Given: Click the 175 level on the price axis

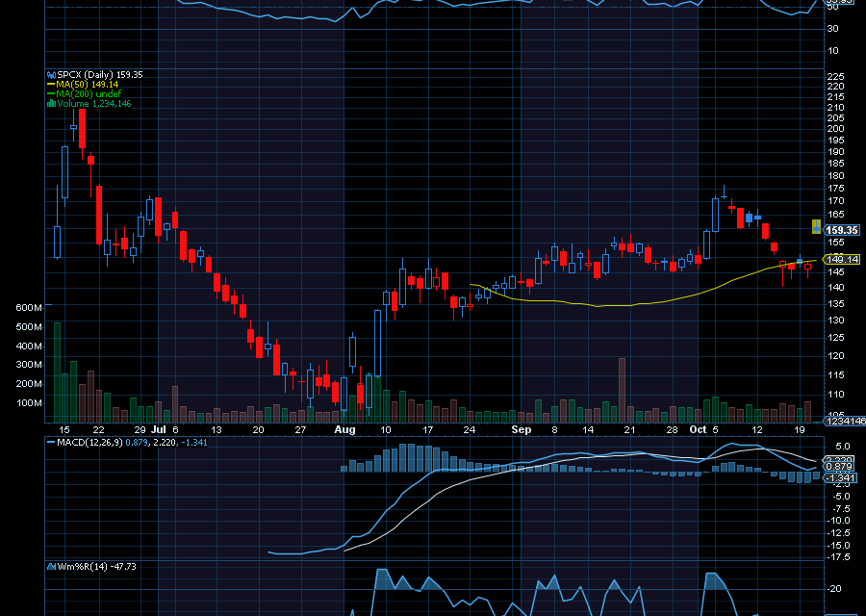Looking at the screenshot, I should tap(836, 189).
